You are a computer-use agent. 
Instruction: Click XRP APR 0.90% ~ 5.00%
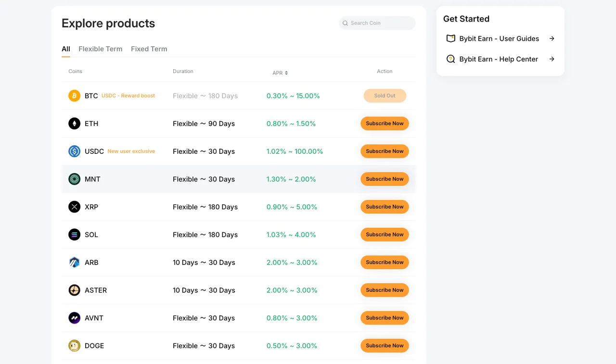[292, 207]
